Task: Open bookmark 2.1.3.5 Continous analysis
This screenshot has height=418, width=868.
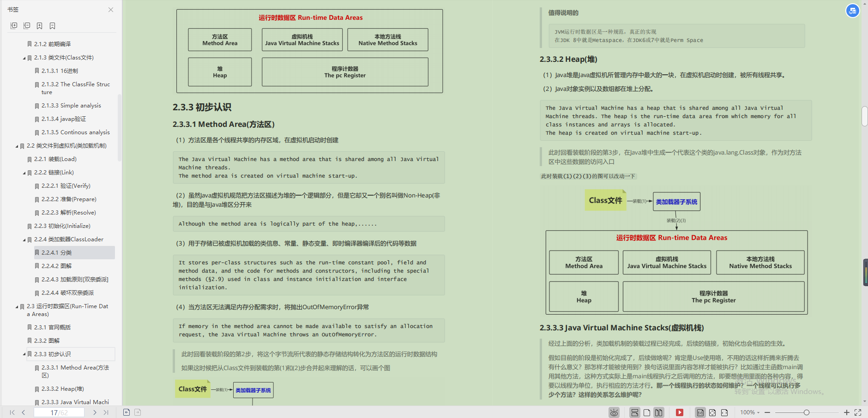Action: click(75, 132)
